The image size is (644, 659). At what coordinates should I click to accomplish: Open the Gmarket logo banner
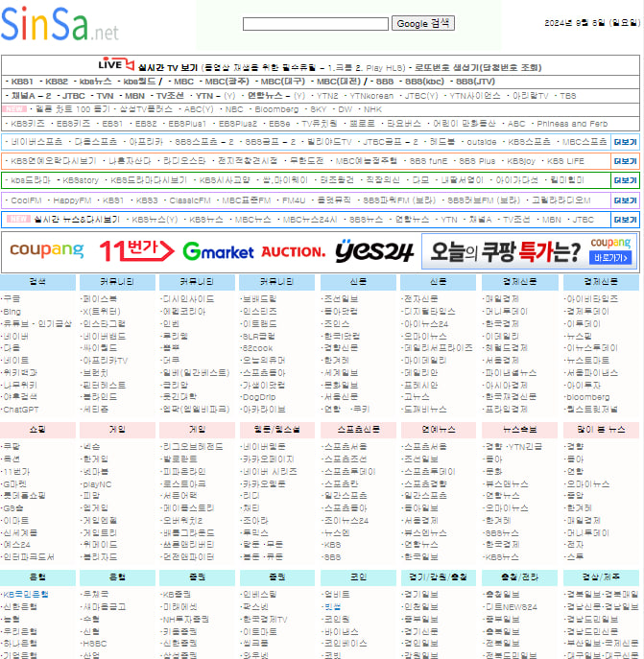point(218,251)
